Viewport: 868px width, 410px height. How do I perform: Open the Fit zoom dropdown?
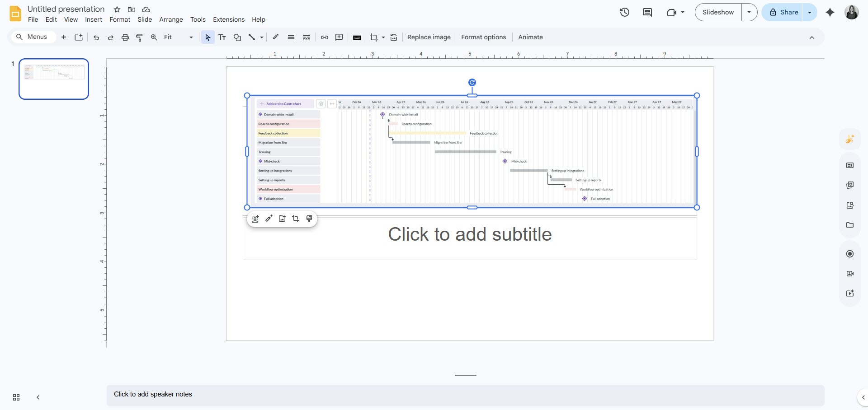coord(190,37)
